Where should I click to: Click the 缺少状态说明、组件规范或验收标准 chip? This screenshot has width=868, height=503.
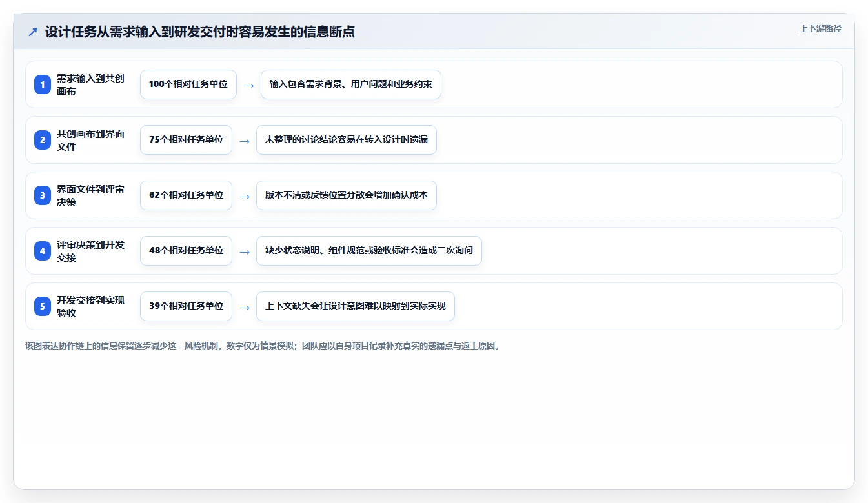369,251
